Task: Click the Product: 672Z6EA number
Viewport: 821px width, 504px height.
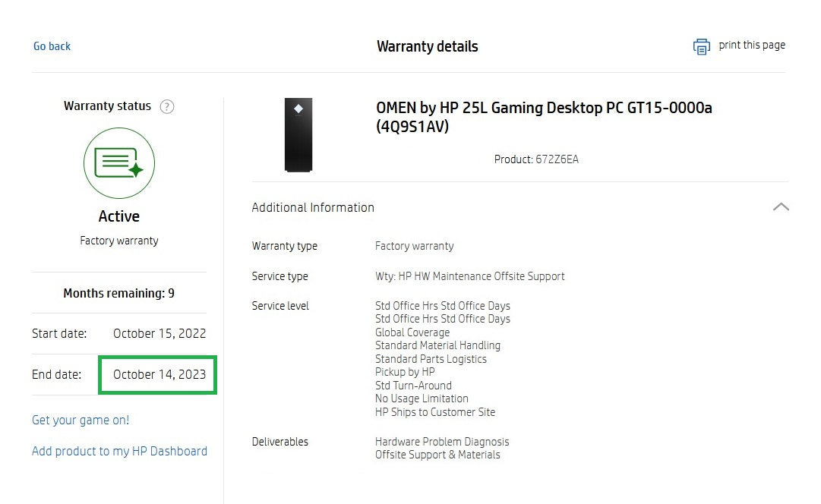Action: click(x=536, y=159)
